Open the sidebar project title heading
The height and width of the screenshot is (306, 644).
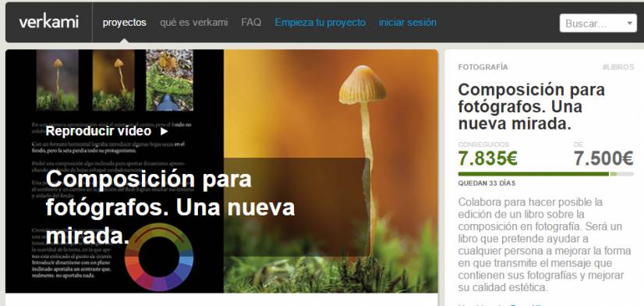pyautogui.click(x=532, y=106)
